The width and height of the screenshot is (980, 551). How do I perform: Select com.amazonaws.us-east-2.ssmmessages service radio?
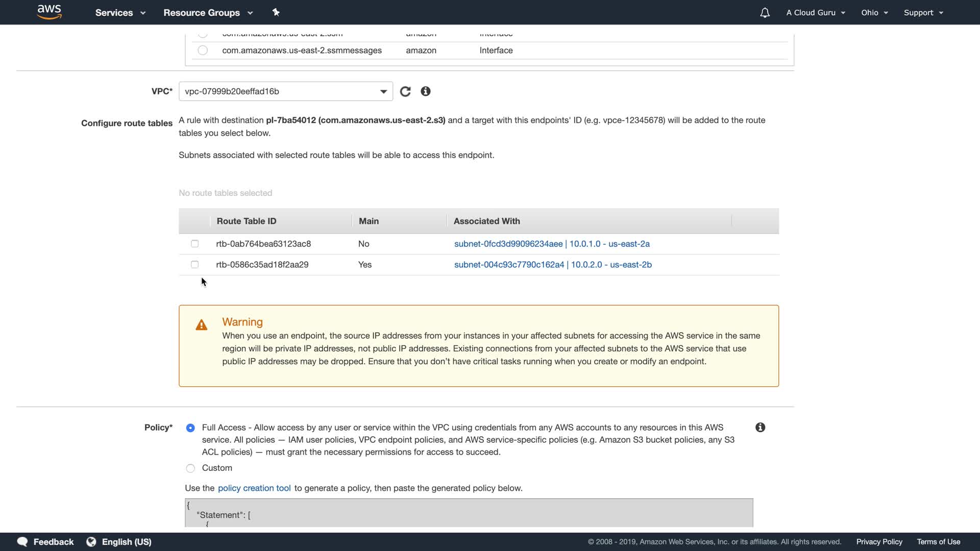tap(203, 51)
